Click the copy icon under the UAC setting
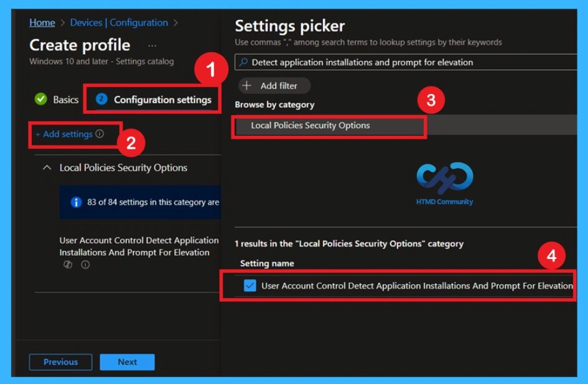588x384 pixels. coord(68,264)
